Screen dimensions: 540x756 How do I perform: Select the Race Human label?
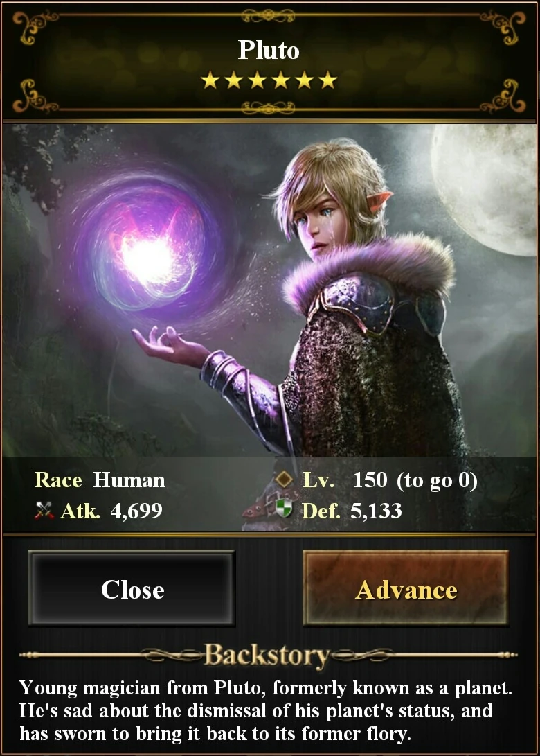click(100, 480)
